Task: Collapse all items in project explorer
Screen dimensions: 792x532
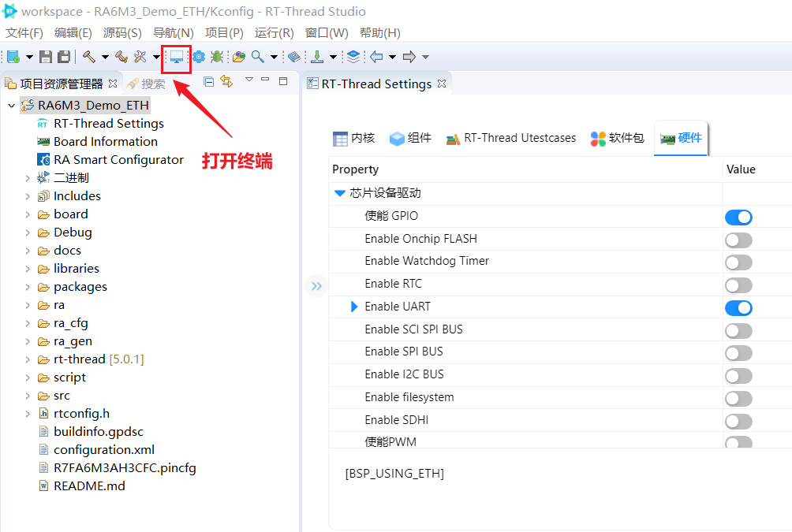Action: tap(208, 81)
